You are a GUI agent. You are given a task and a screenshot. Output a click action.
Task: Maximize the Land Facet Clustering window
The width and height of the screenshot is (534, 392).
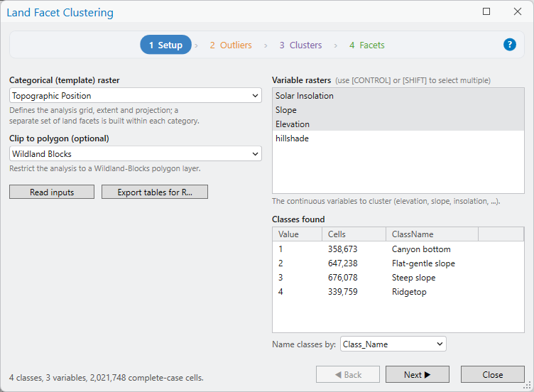tap(486, 11)
